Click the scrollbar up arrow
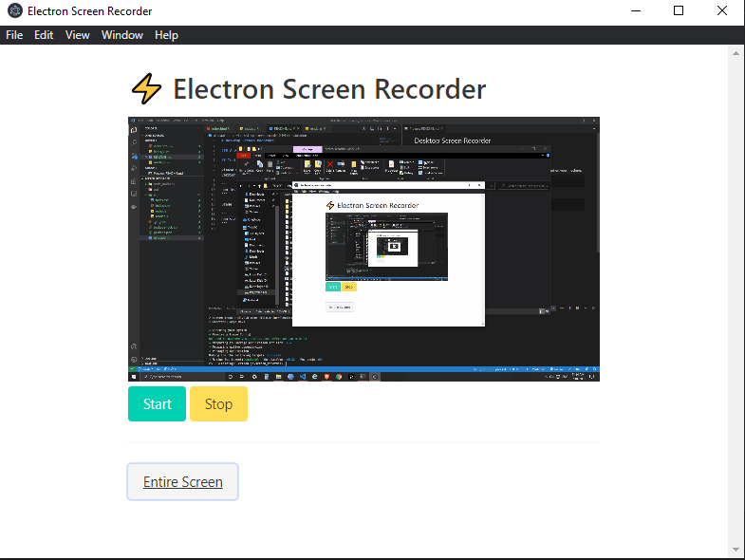Screen dimensions: 745x560 point(736,53)
